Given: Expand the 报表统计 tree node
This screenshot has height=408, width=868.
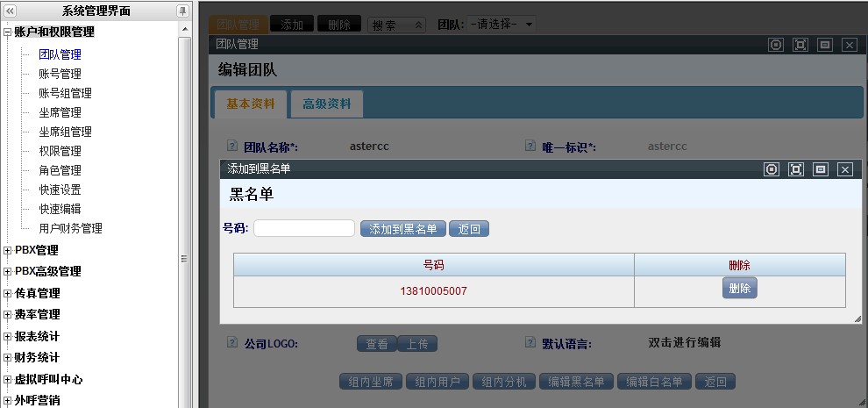Looking at the screenshot, I should 8,336.
